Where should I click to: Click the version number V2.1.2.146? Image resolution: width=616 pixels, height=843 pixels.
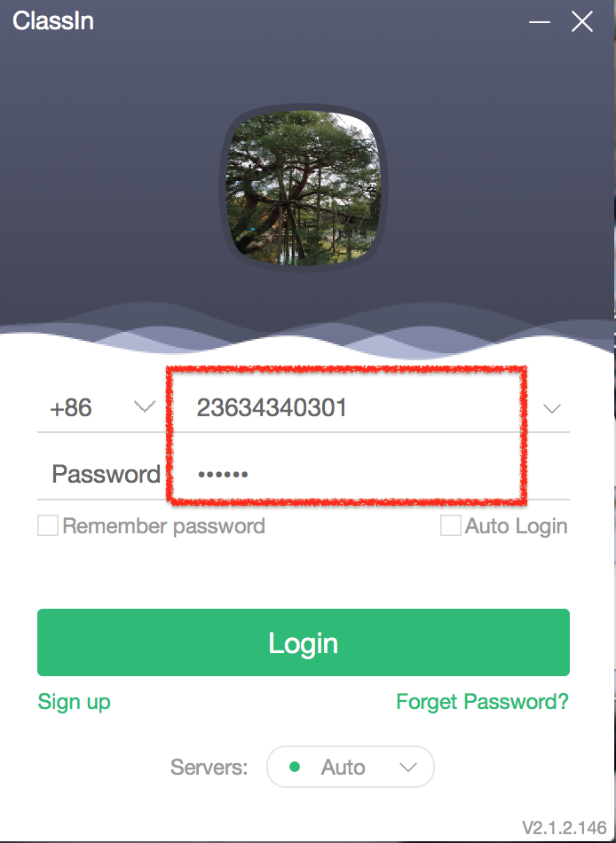(565, 826)
